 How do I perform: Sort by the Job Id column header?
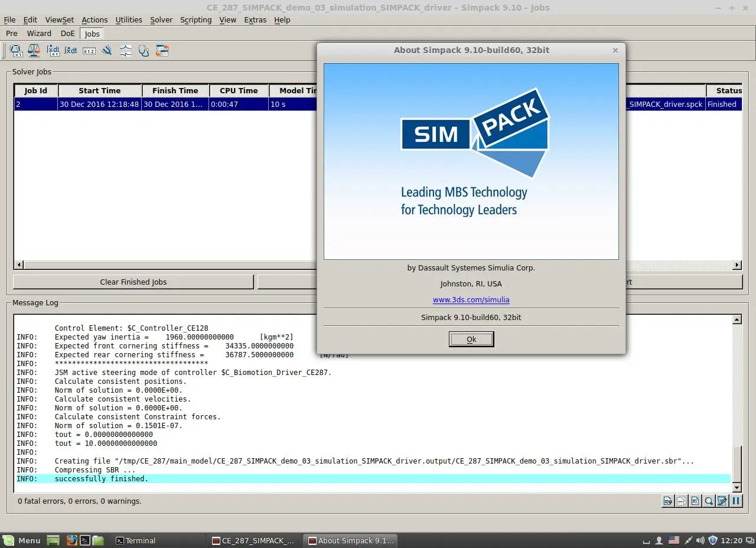click(x=36, y=90)
